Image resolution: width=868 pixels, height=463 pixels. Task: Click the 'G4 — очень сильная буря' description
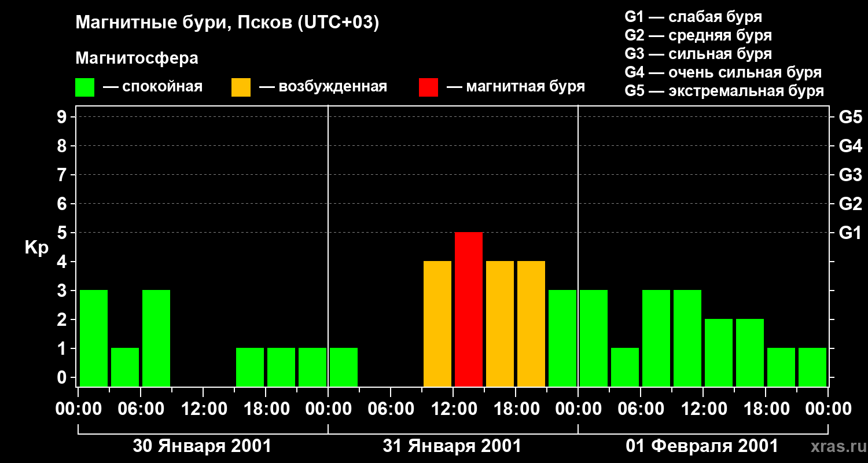point(723,72)
